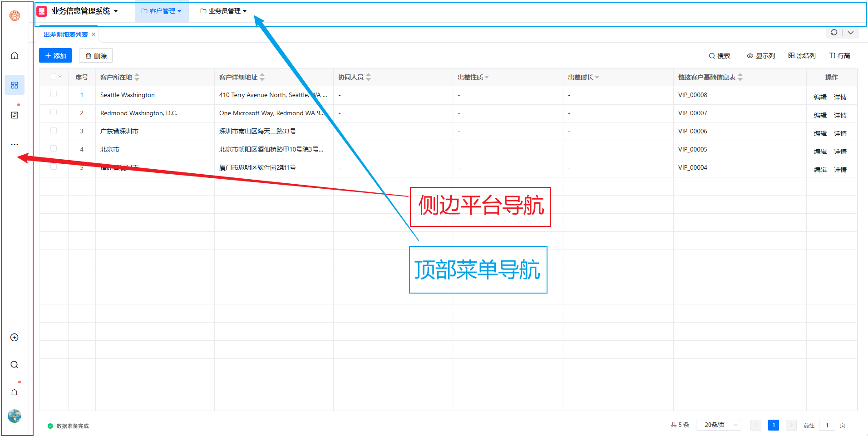Open user avatar at sidebar bottom
This screenshot has height=436, width=868.
[15, 416]
